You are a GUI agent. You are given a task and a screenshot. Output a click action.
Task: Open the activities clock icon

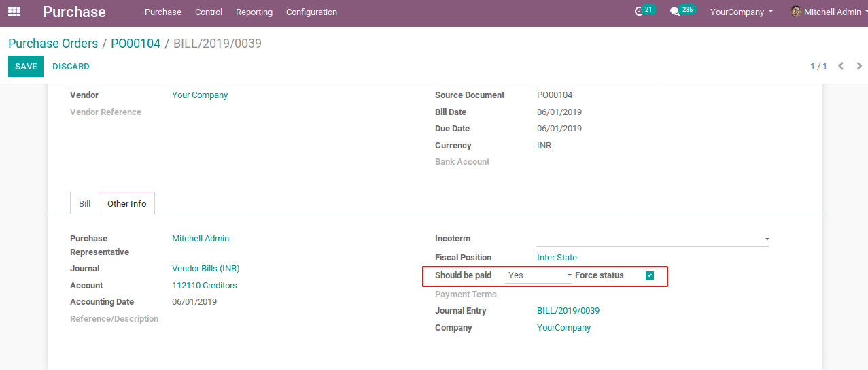click(639, 12)
